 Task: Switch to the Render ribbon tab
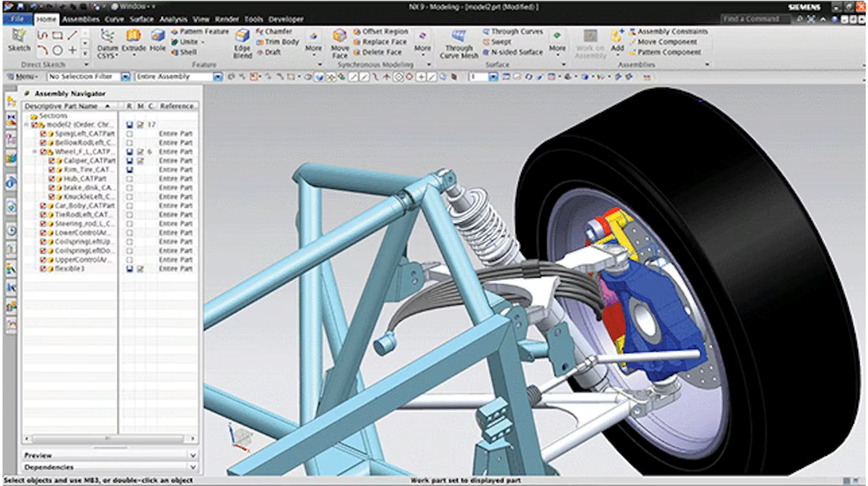pyautogui.click(x=227, y=19)
